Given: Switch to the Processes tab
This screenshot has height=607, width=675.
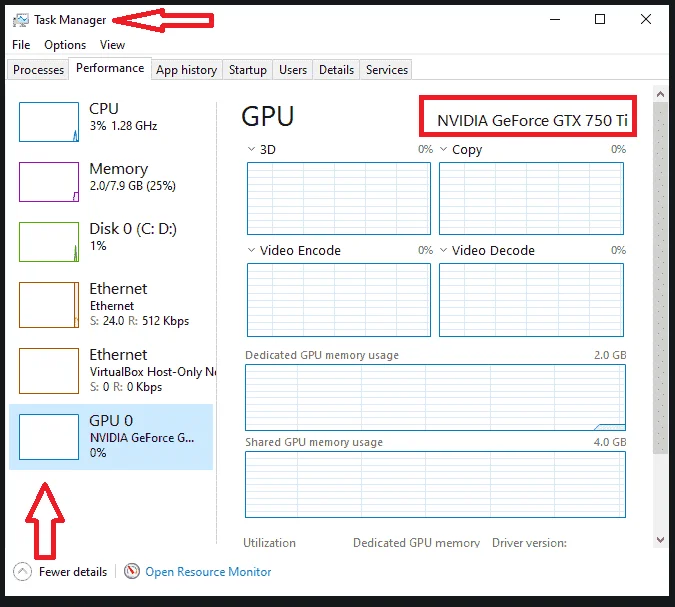Looking at the screenshot, I should (38, 70).
